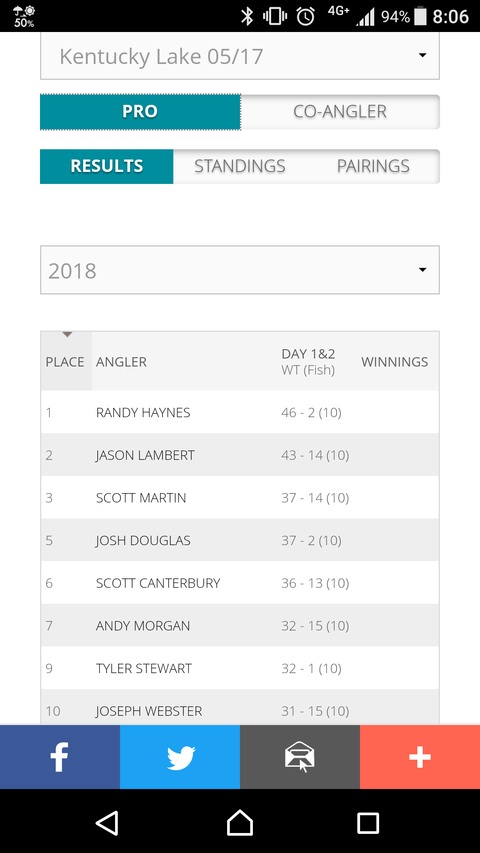Go to the Android home screen

tap(239, 823)
